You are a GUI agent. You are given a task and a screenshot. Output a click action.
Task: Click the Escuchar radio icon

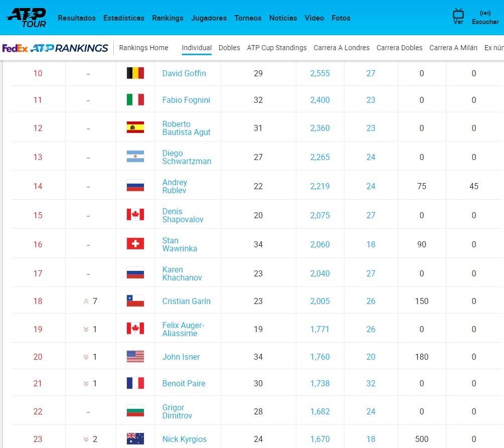click(x=485, y=13)
